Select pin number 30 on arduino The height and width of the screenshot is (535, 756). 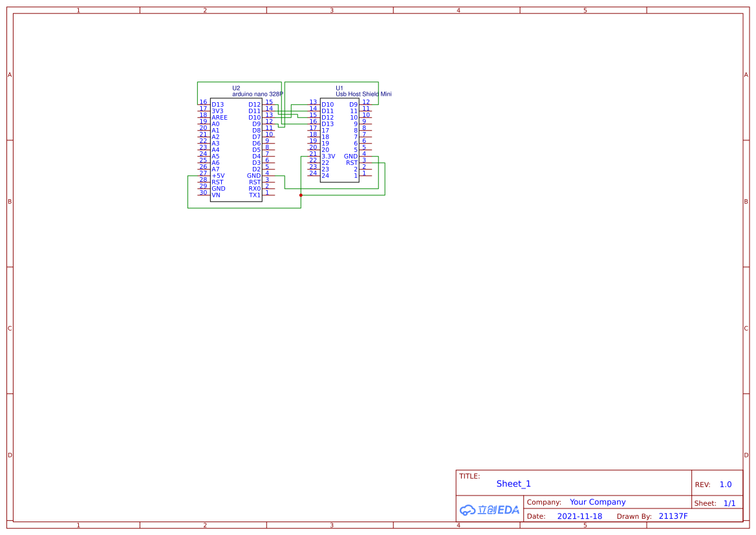point(204,193)
